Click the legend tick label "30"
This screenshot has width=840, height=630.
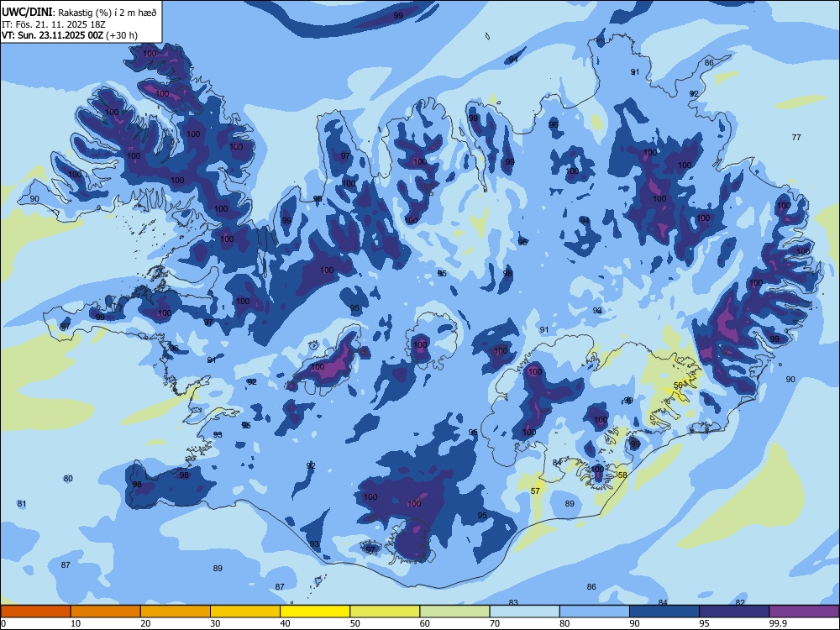215,623
